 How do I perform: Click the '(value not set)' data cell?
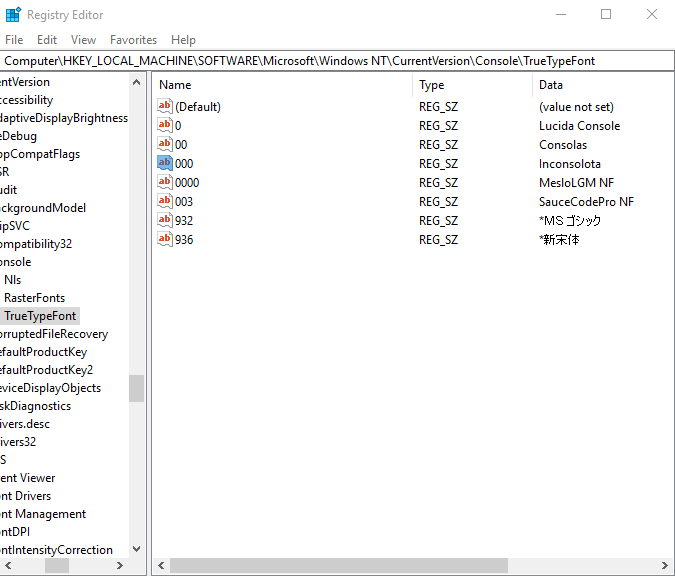[576, 107]
